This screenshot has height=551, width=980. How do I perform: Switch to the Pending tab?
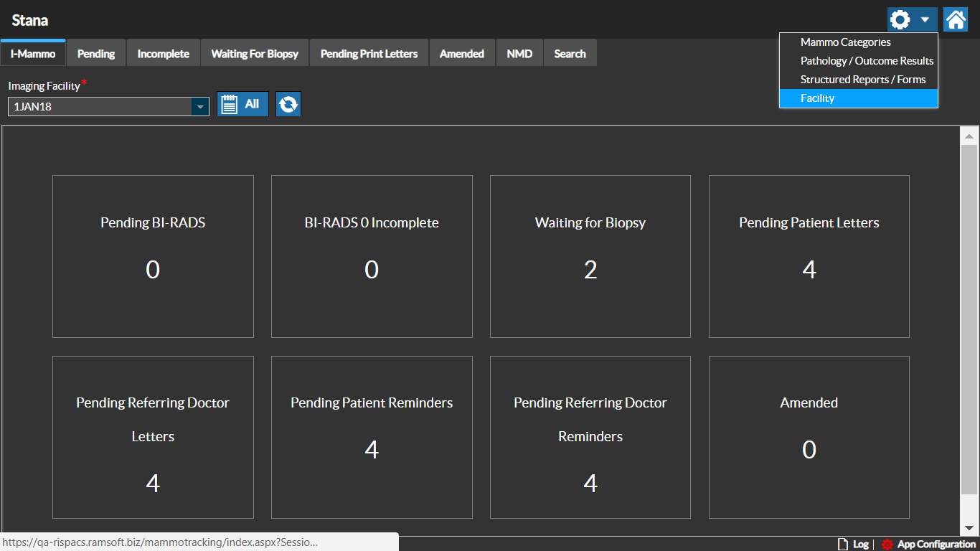tap(96, 54)
